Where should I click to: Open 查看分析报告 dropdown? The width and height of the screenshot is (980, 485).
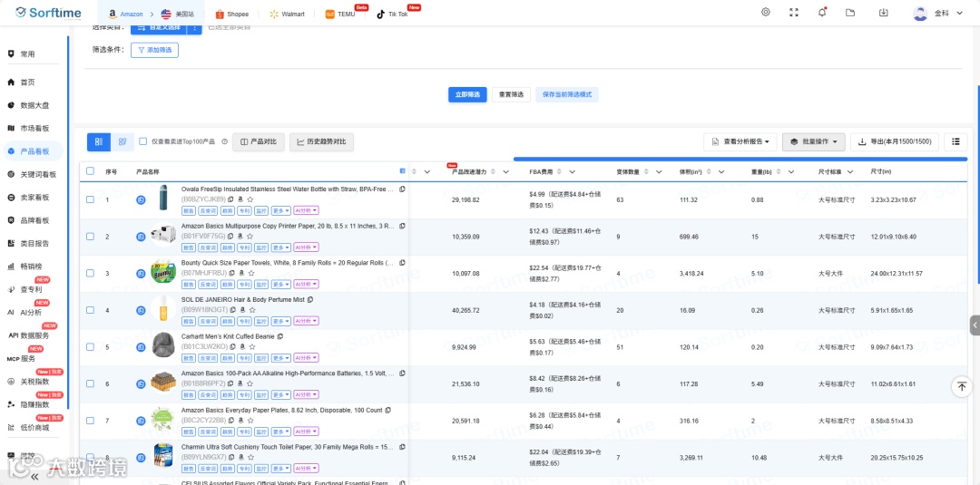[740, 141]
